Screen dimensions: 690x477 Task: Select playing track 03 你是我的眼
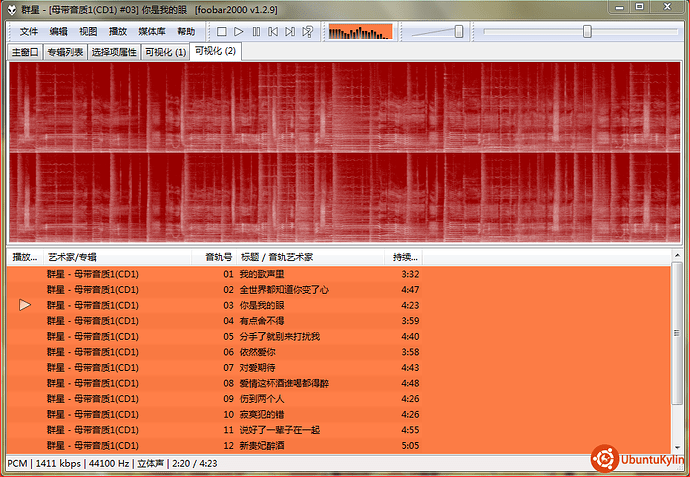[x=338, y=305]
